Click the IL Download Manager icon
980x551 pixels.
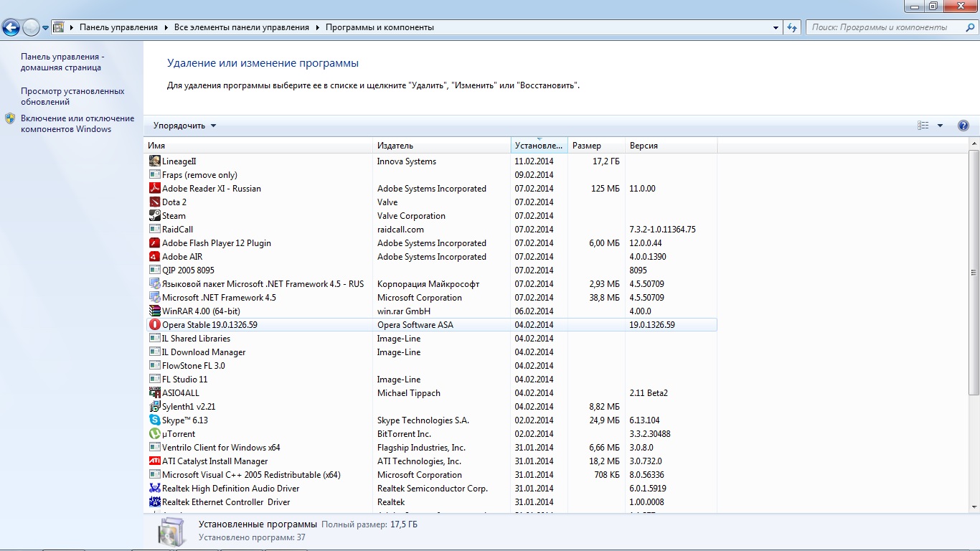(x=154, y=352)
